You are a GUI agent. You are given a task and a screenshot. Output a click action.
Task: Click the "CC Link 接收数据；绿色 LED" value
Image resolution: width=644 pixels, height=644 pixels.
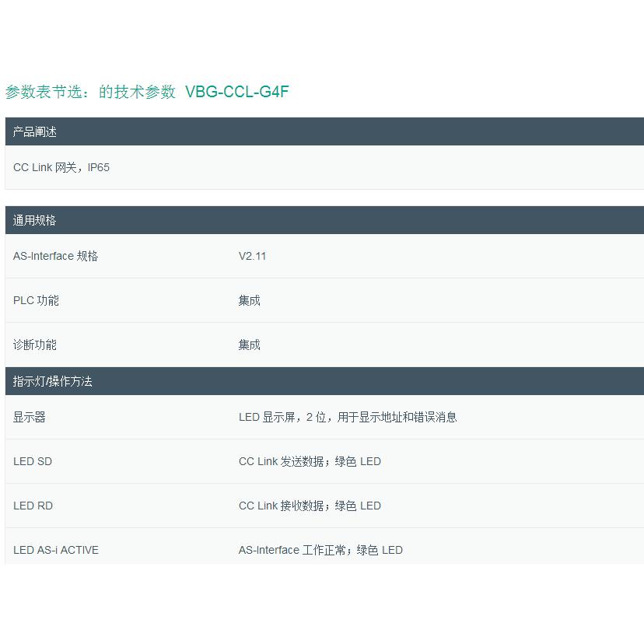310,506
